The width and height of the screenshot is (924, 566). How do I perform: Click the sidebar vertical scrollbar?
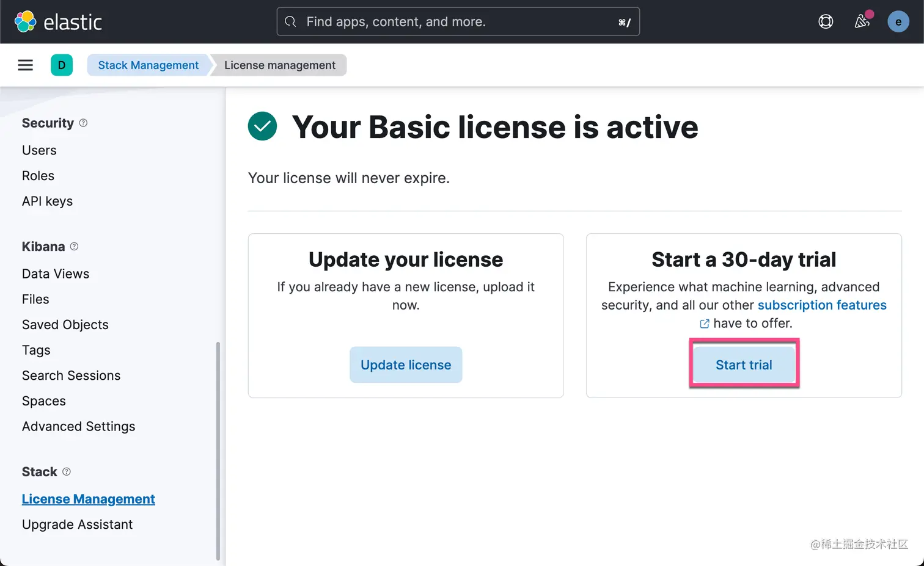[x=218, y=451]
